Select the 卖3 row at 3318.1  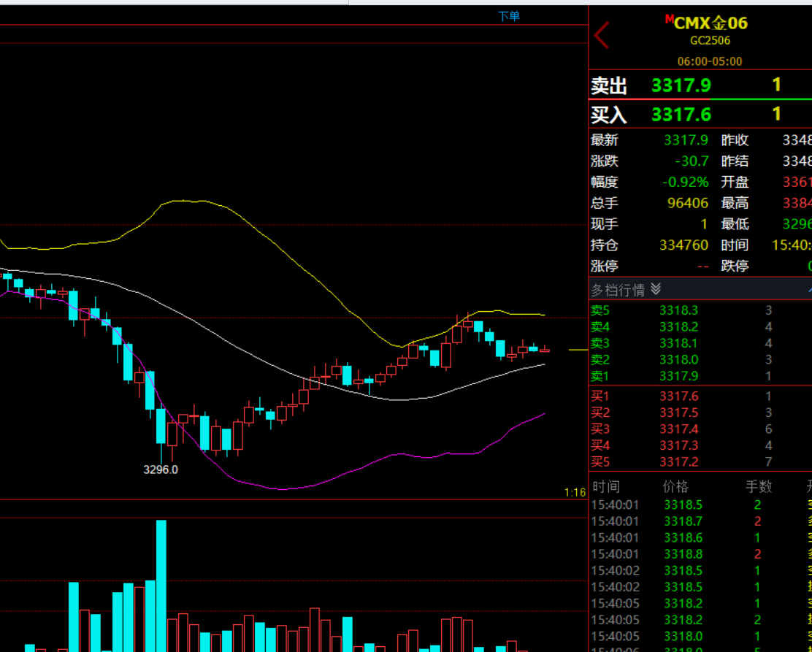click(700, 343)
